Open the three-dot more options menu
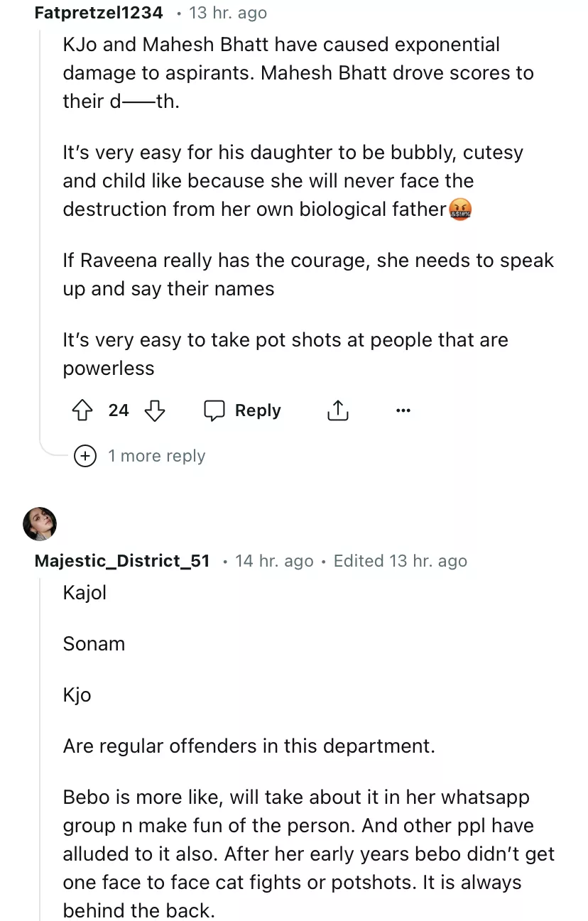 403,410
